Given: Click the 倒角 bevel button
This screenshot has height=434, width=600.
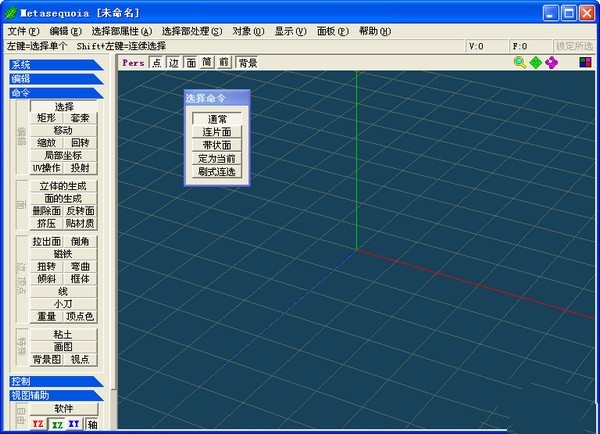Looking at the screenshot, I should coord(80,241).
